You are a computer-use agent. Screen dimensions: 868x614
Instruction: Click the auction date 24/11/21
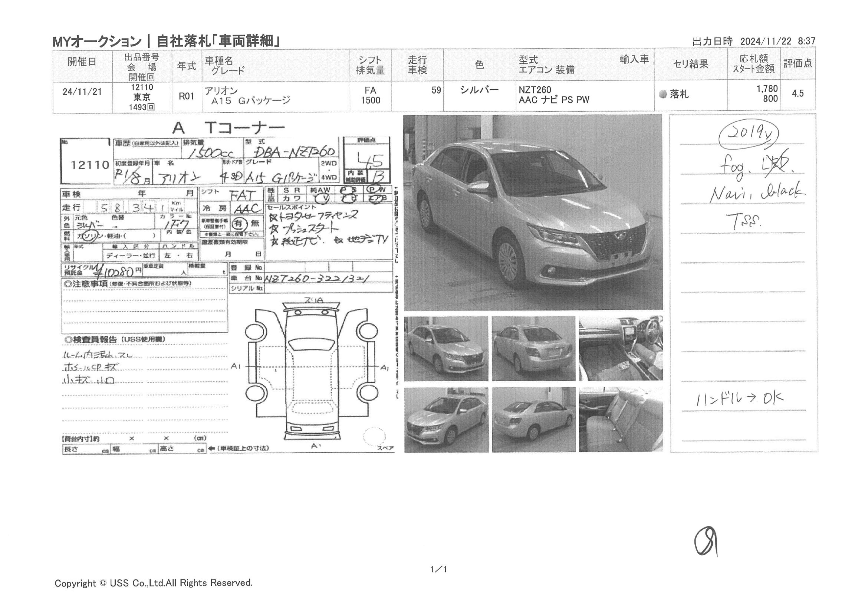tap(82, 92)
